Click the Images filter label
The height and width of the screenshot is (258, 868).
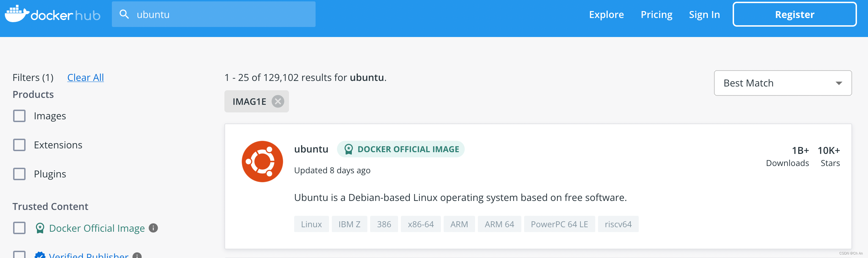(x=50, y=116)
